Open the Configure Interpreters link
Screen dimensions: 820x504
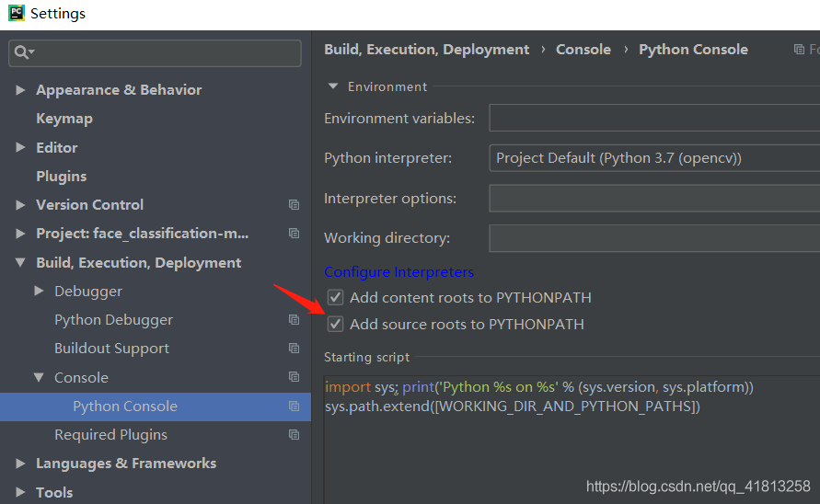pyautogui.click(x=398, y=272)
